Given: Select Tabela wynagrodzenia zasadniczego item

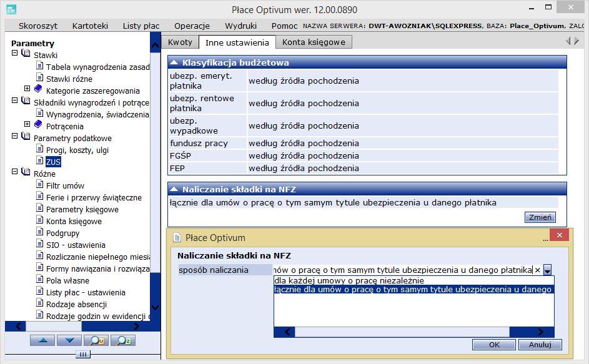Looking at the screenshot, I should 97,67.
